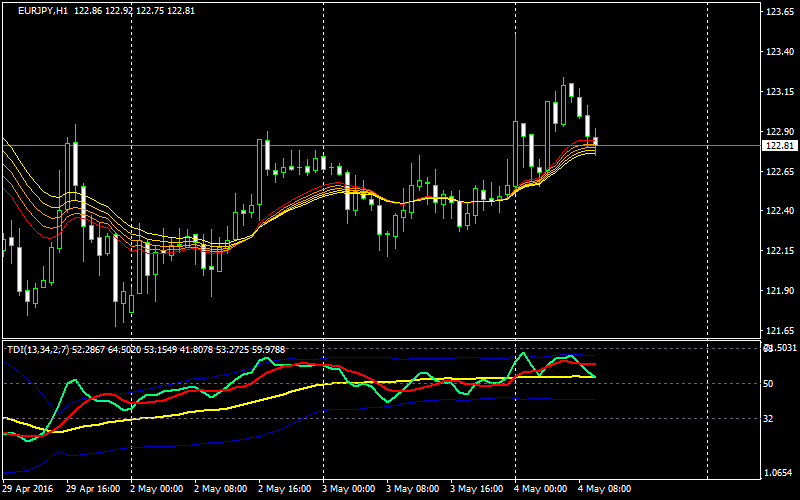Image resolution: width=800 pixels, height=500 pixels.
Task: Click the 3 May 00:00 time label
Action: 347,489
